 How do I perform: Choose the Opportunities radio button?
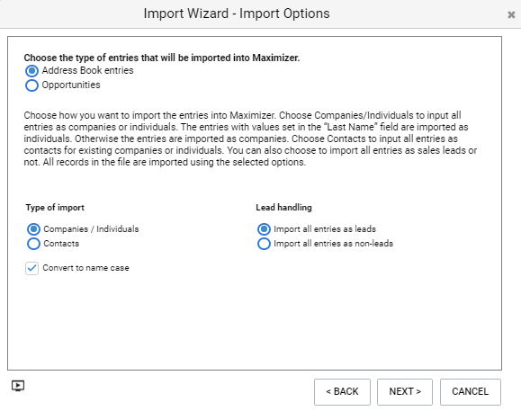tap(31, 85)
